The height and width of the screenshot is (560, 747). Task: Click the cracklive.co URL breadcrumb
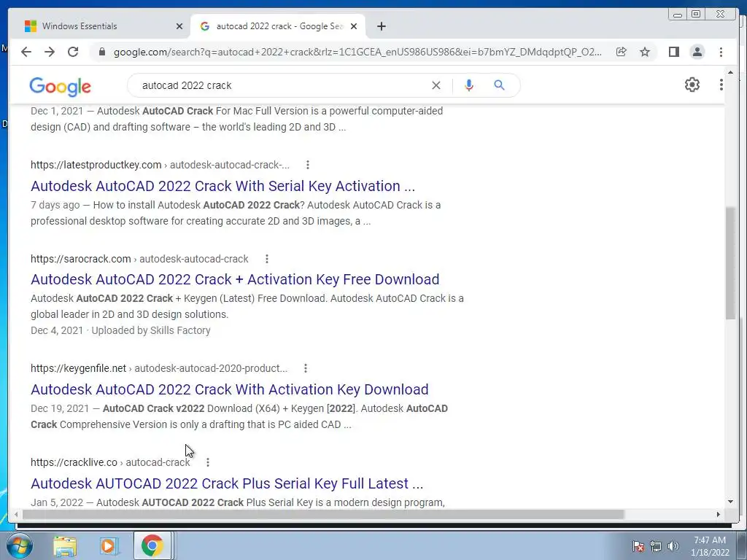(110, 462)
